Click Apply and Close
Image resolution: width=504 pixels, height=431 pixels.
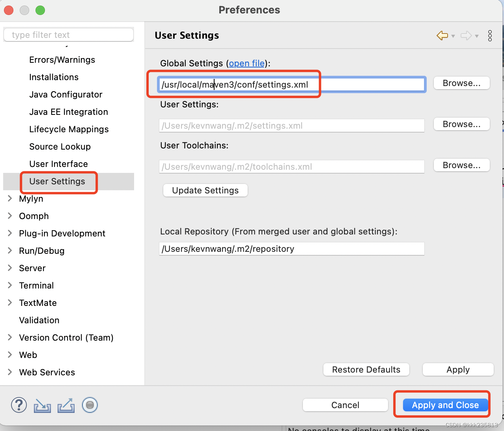(x=445, y=405)
